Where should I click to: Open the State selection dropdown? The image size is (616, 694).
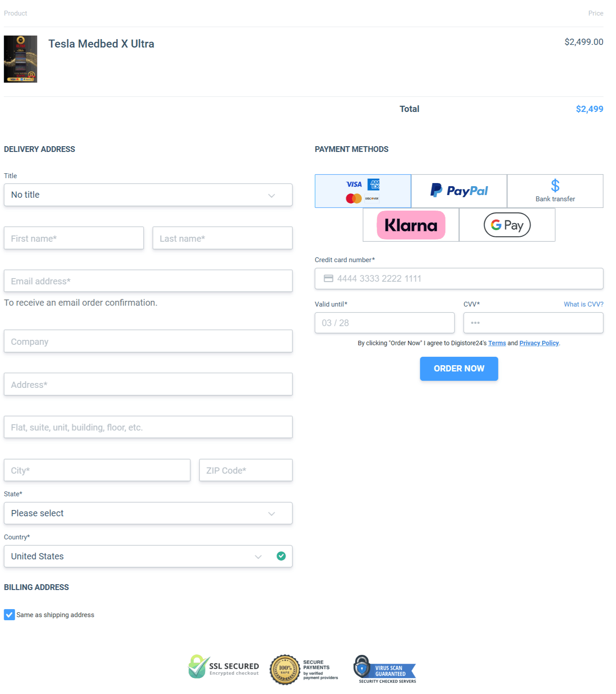[x=148, y=513]
